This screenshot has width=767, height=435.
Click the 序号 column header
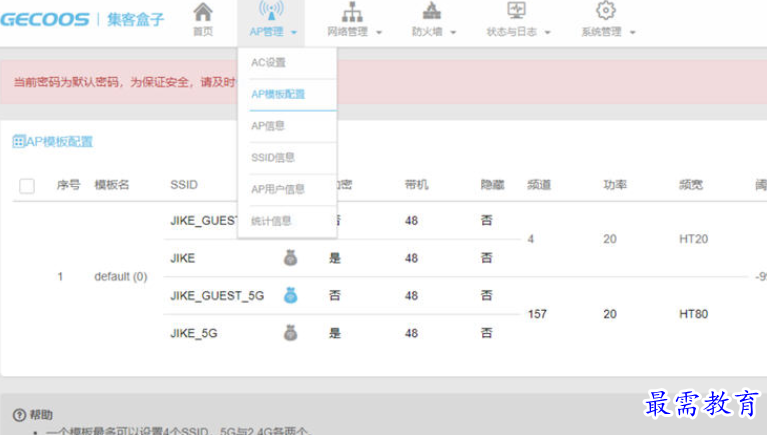click(x=68, y=185)
